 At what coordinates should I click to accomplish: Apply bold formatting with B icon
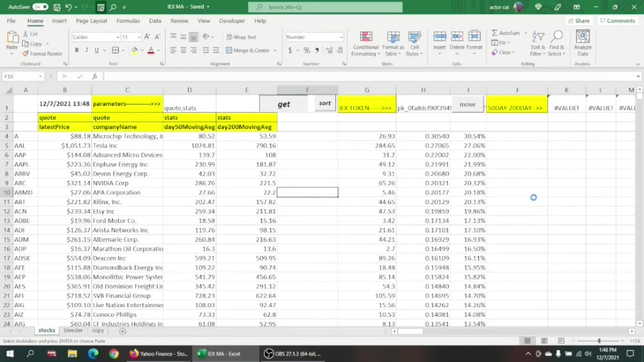point(76,50)
